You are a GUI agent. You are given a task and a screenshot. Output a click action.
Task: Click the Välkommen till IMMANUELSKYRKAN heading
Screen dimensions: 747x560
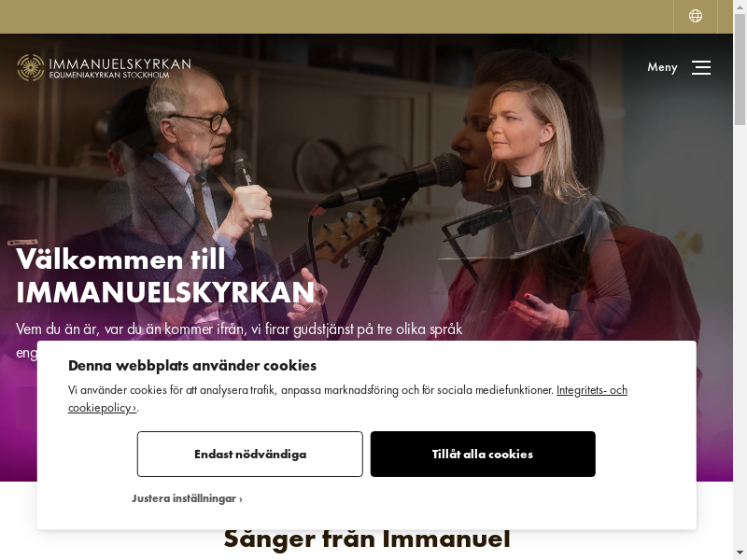[165, 275]
